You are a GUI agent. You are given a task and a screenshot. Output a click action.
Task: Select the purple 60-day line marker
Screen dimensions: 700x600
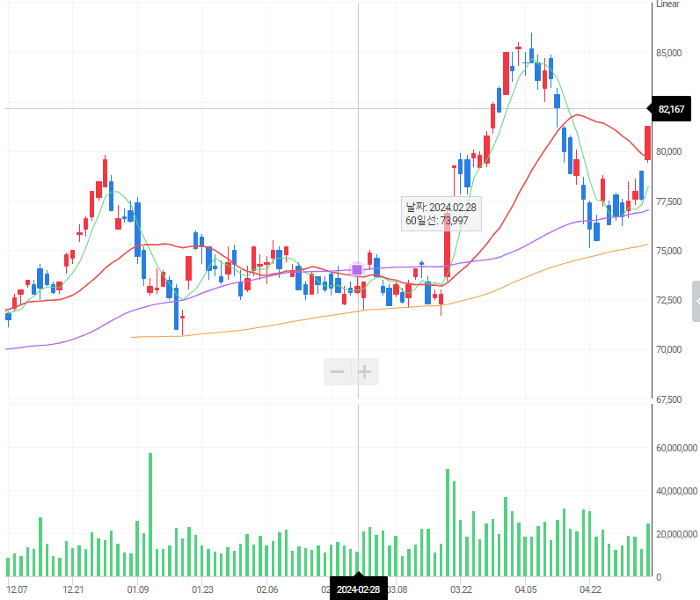(x=357, y=269)
